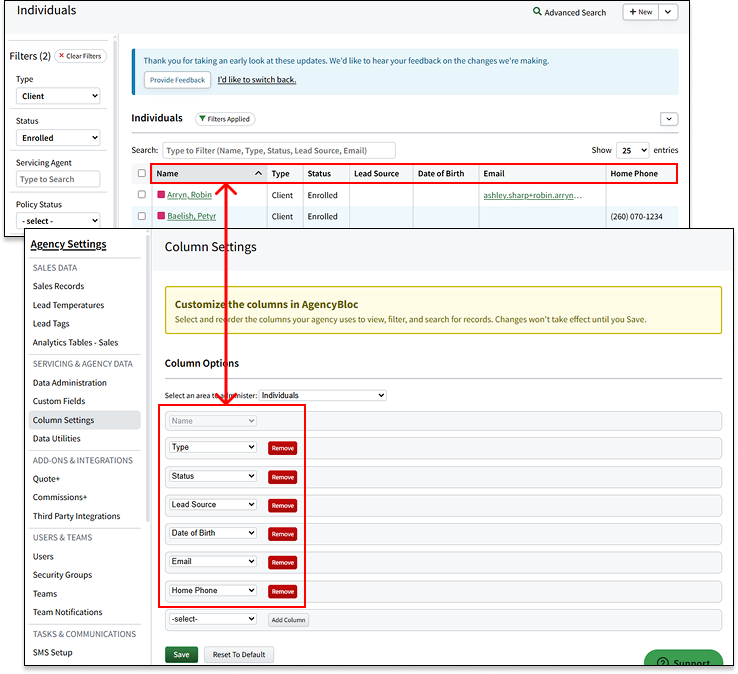Screen dimensions: 738x674
Task: Remove the Lead Source column
Action: pyautogui.click(x=282, y=506)
